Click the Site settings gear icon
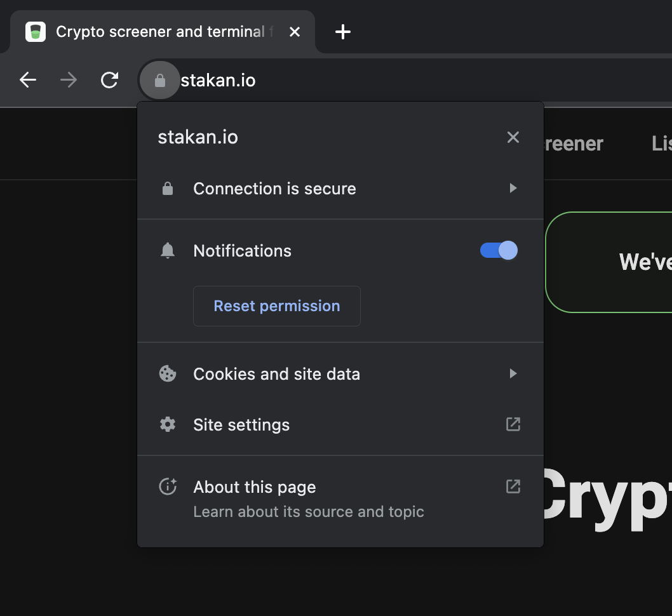 168,424
